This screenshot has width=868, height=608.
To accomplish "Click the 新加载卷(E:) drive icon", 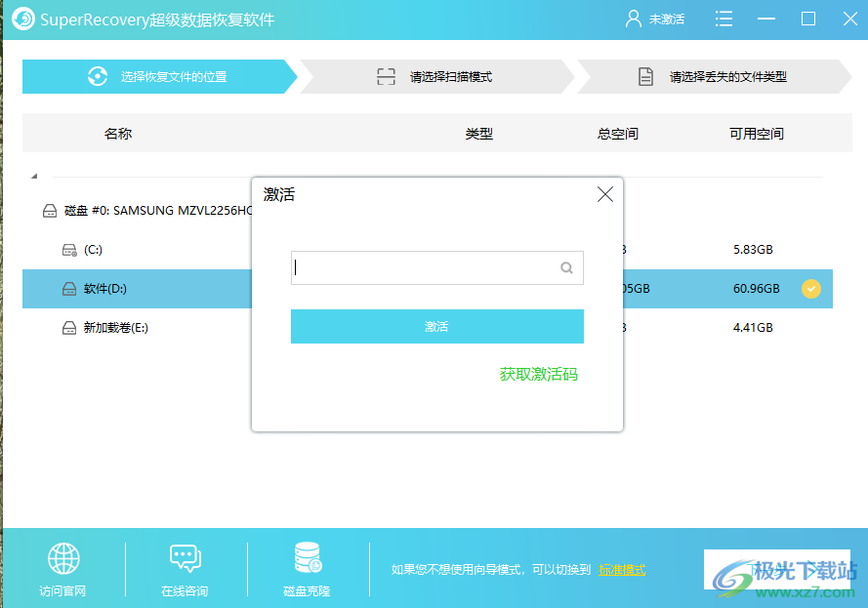I will (x=69, y=328).
